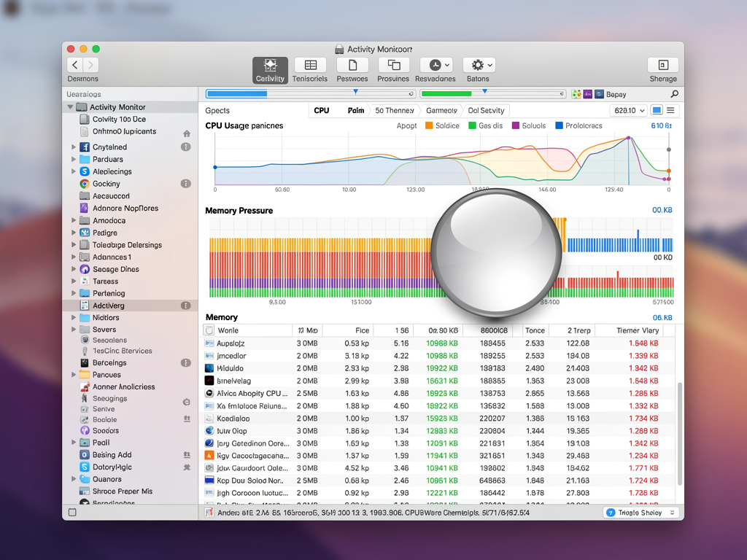The width and height of the screenshot is (747, 560).
Task: Open the Prosuines windows icon
Action: point(393,65)
